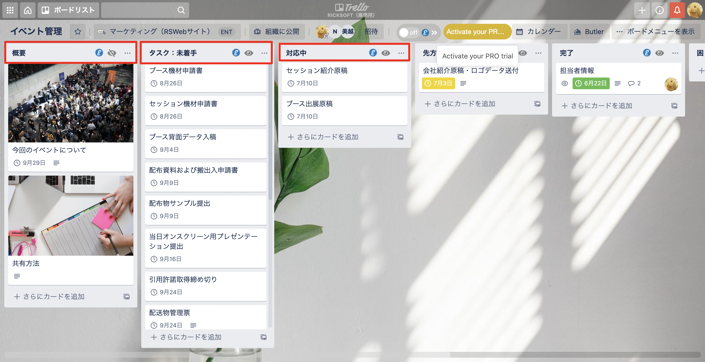Click the green 6月22日 due date badge

click(591, 84)
